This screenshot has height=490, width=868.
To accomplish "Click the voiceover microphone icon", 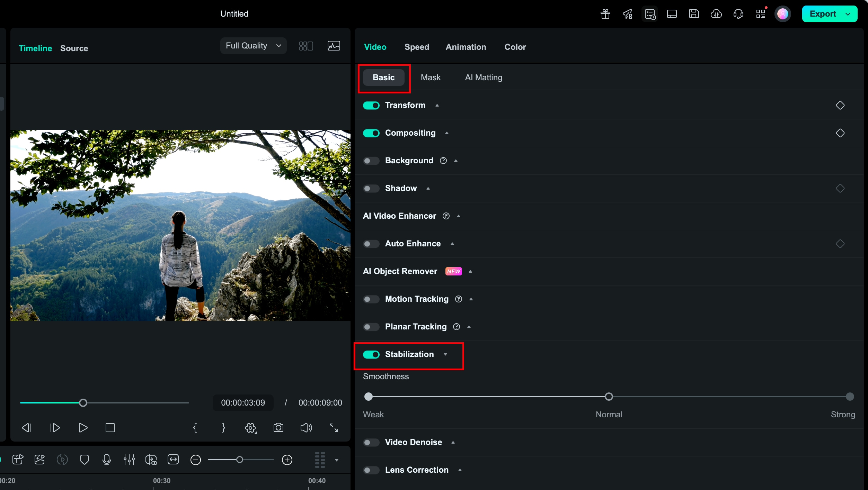I will (x=107, y=460).
